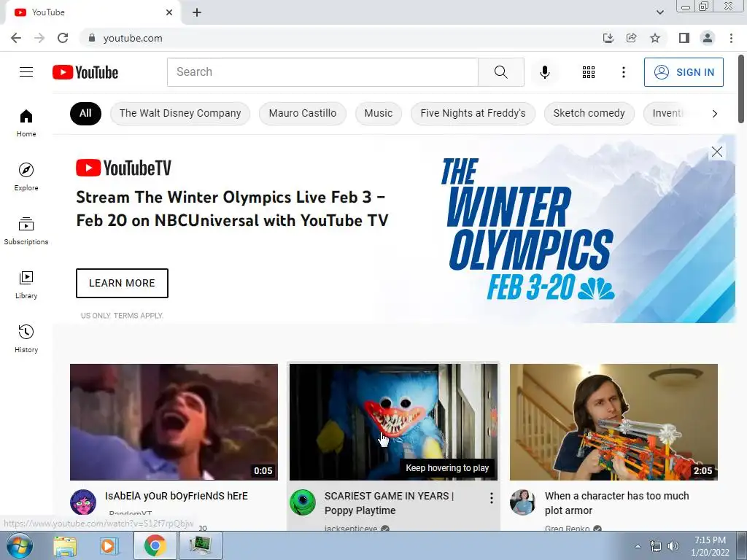The height and width of the screenshot is (560, 747).
Task: Open SCARIEST GAME IN YEARS video title
Action: pos(389,503)
